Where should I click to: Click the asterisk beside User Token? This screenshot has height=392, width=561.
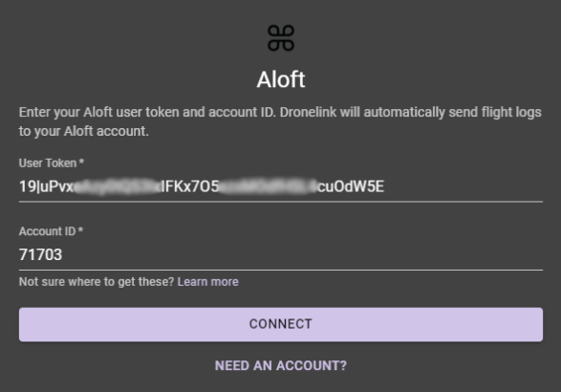point(81,162)
